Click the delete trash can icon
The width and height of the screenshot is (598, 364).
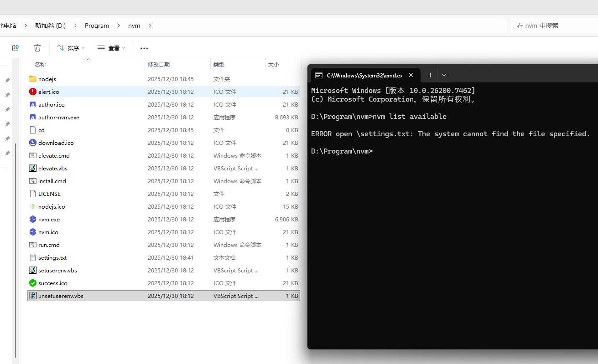click(x=37, y=48)
